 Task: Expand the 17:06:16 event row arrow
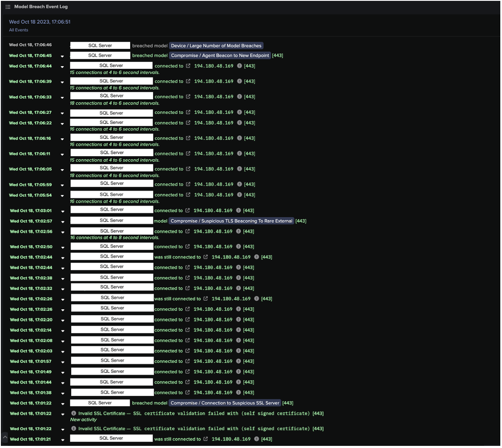[x=62, y=140]
